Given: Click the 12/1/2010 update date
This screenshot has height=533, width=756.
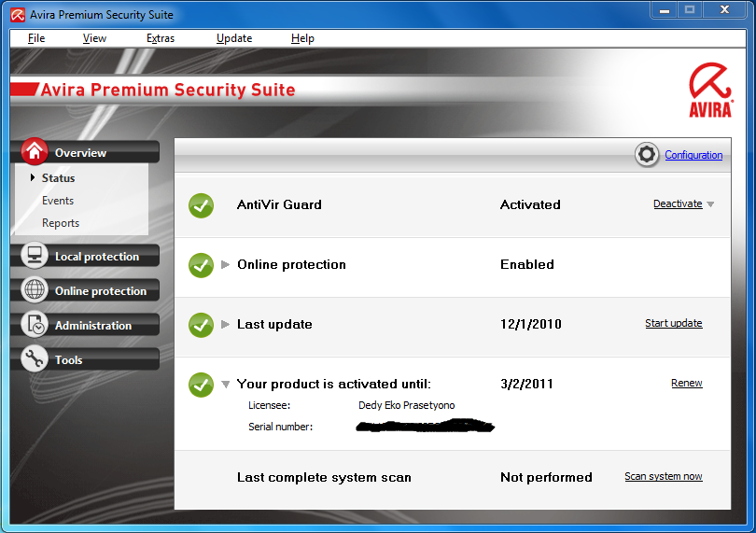Looking at the screenshot, I should point(531,324).
